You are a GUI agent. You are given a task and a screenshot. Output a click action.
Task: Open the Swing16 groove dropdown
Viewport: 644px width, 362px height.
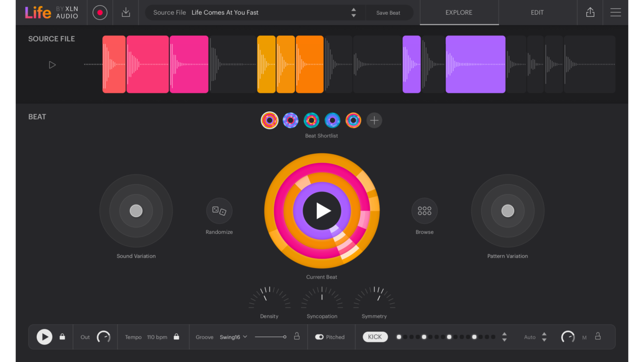[x=234, y=337]
